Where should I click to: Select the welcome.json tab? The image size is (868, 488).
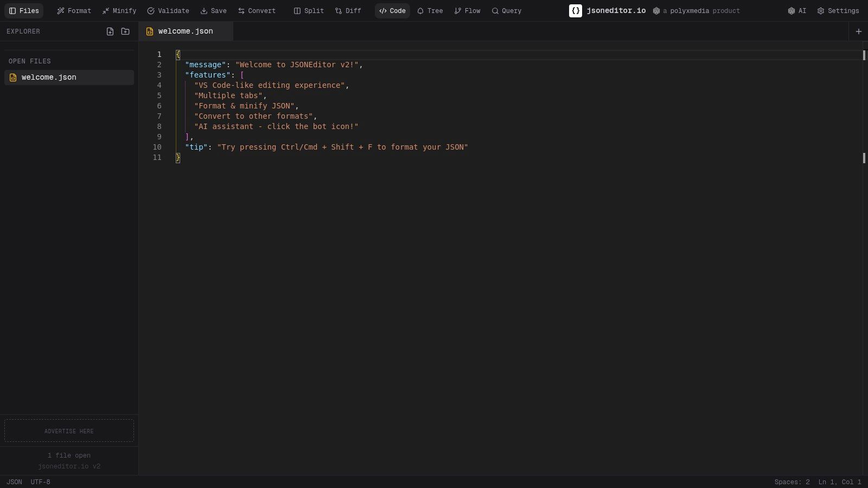[x=184, y=31]
